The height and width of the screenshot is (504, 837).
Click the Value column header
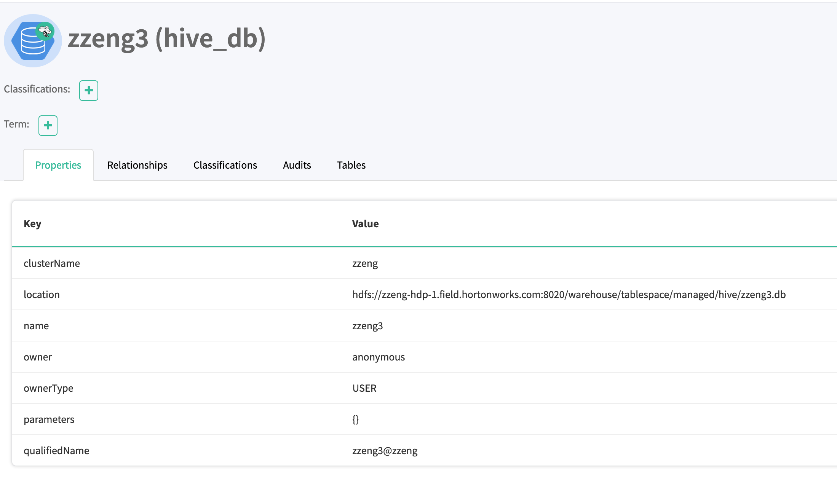(365, 224)
